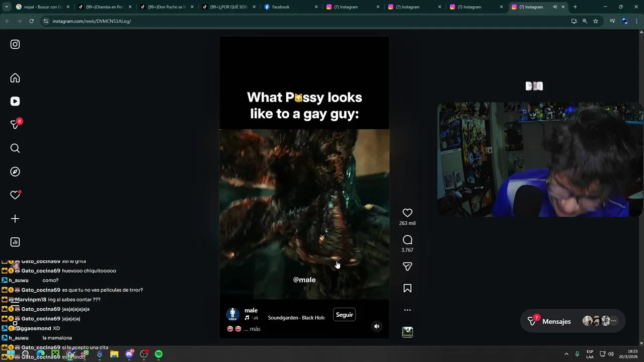Switch to the Facebook tab
Image resolution: width=644 pixels, height=362 pixels.
click(291, 7)
